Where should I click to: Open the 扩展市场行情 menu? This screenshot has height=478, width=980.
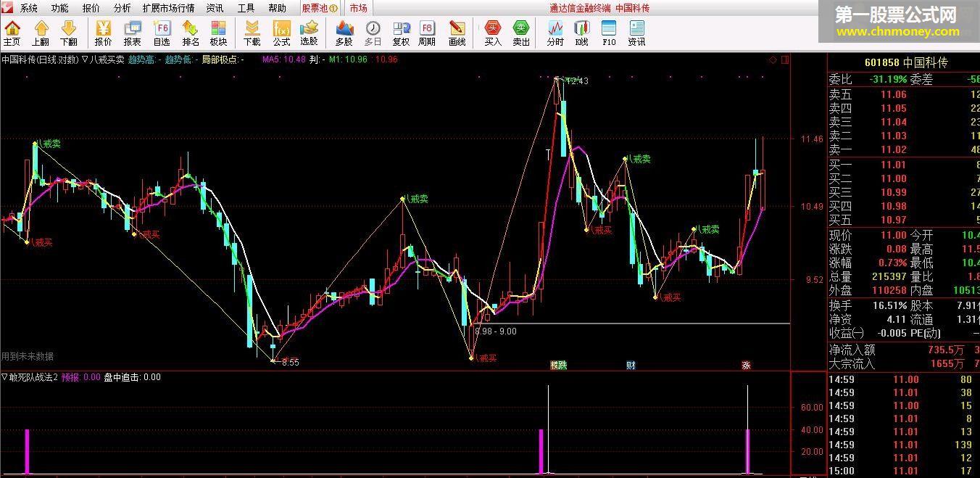click(x=168, y=8)
